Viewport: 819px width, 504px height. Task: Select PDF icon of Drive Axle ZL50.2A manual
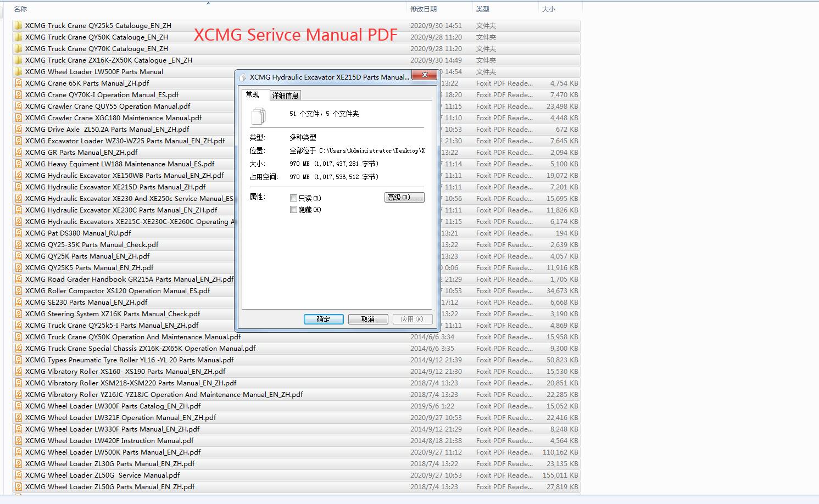click(x=19, y=129)
